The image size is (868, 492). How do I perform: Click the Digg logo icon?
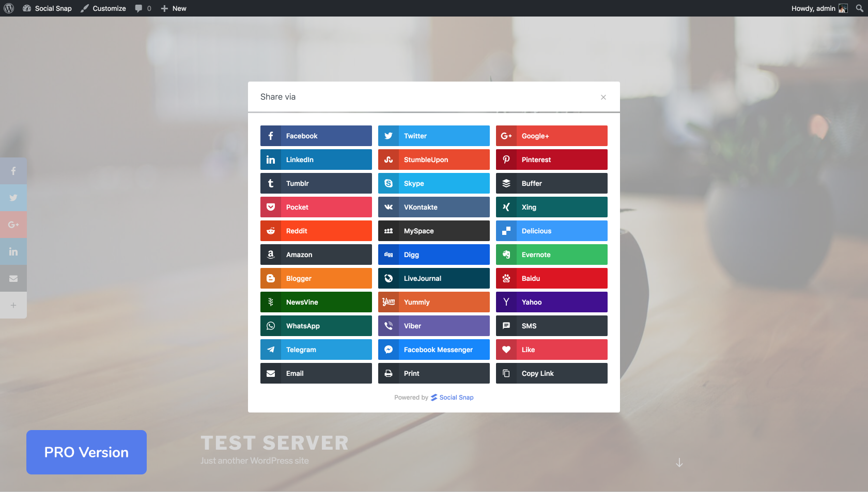(389, 255)
